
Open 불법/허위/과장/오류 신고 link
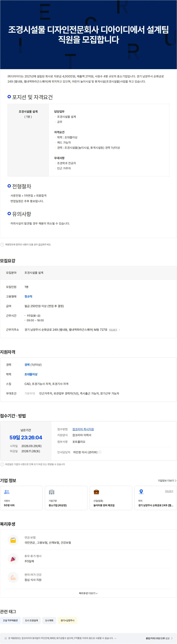tap(159, 638)
